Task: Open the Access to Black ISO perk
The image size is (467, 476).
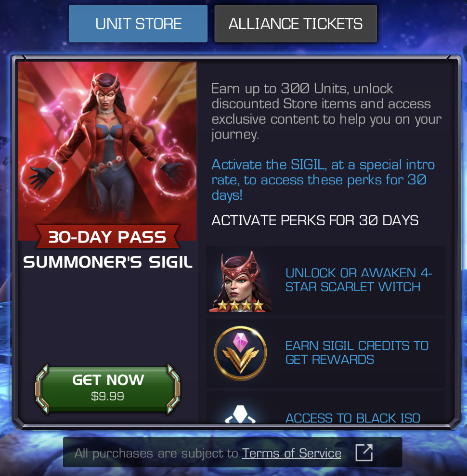Action: [x=353, y=418]
